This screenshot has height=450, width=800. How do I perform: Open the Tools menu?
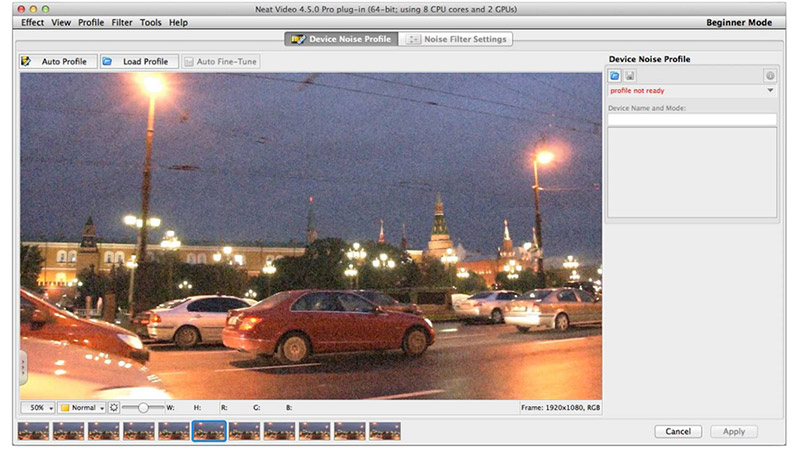pyautogui.click(x=151, y=22)
